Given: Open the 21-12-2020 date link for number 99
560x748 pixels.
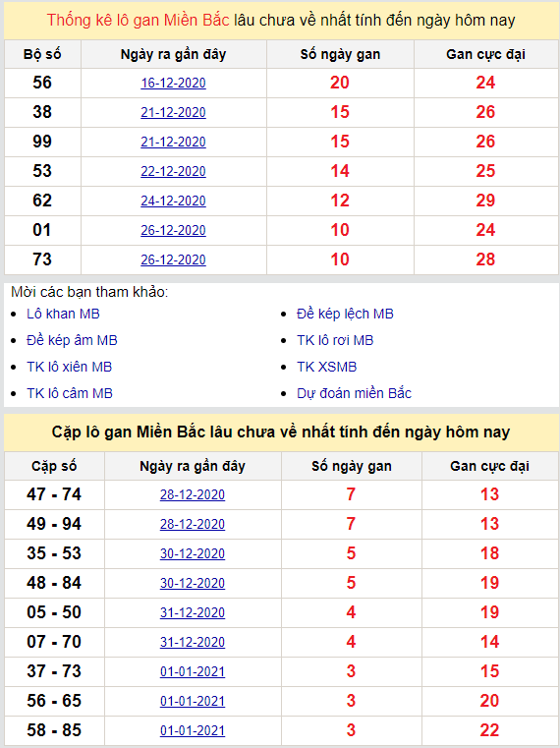Looking at the screenshot, I should click(x=173, y=143).
